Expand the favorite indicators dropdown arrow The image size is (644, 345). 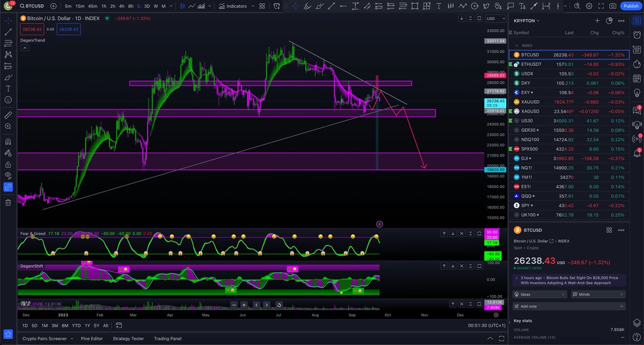tap(252, 6)
